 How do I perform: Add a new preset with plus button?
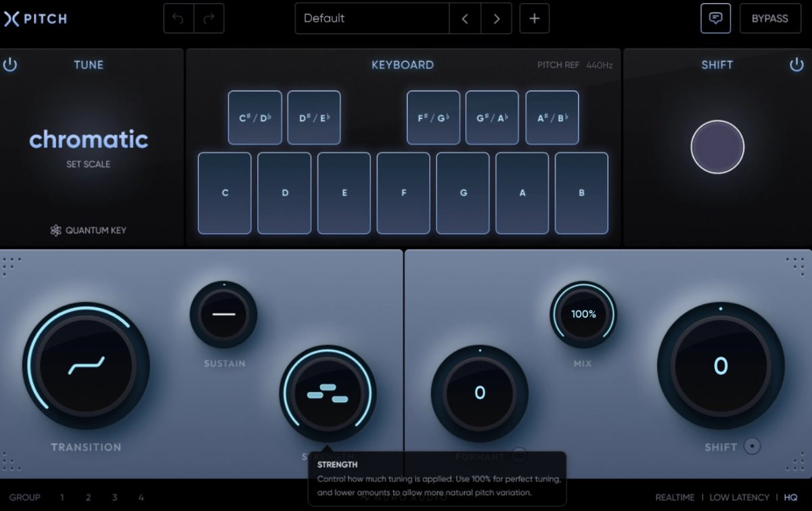tap(535, 18)
